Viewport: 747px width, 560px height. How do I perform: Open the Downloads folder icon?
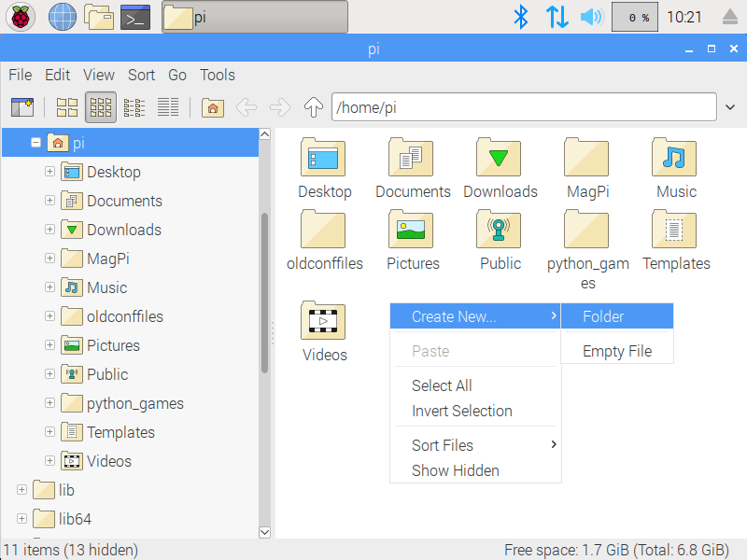[500, 159]
